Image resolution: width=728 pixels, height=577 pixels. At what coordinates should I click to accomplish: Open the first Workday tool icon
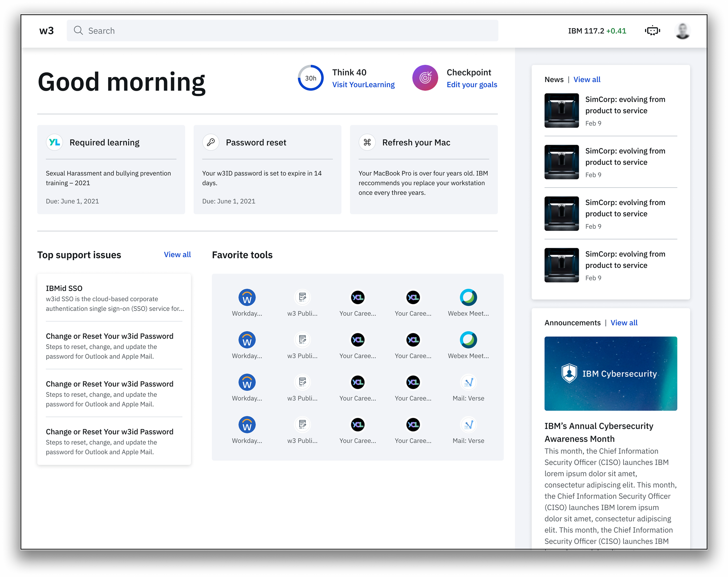pos(247,298)
